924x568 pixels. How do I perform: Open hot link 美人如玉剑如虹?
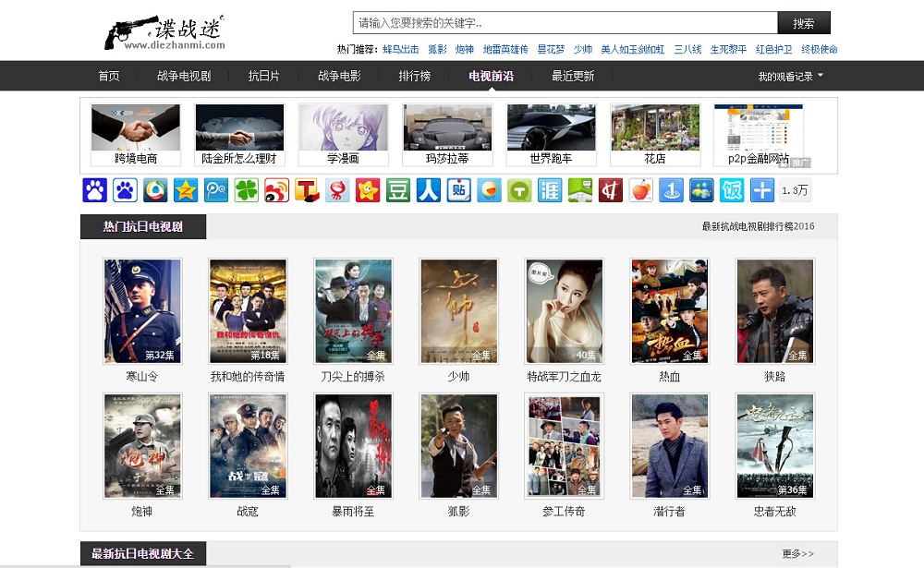coord(632,50)
